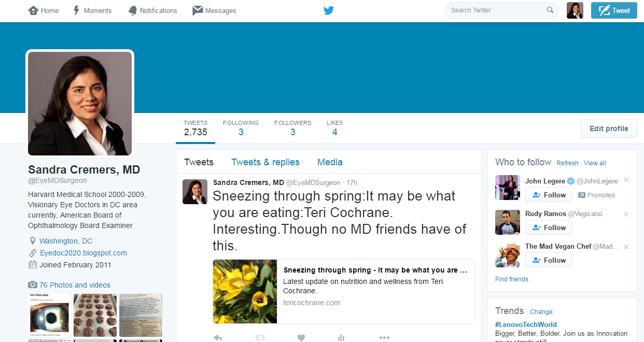
Task: Click the Notifications bell icon
Action: pyautogui.click(x=133, y=10)
